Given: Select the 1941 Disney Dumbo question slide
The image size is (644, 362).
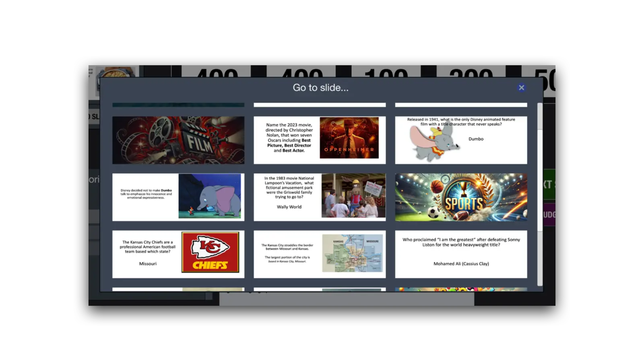Looking at the screenshot, I should click(x=461, y=140).
